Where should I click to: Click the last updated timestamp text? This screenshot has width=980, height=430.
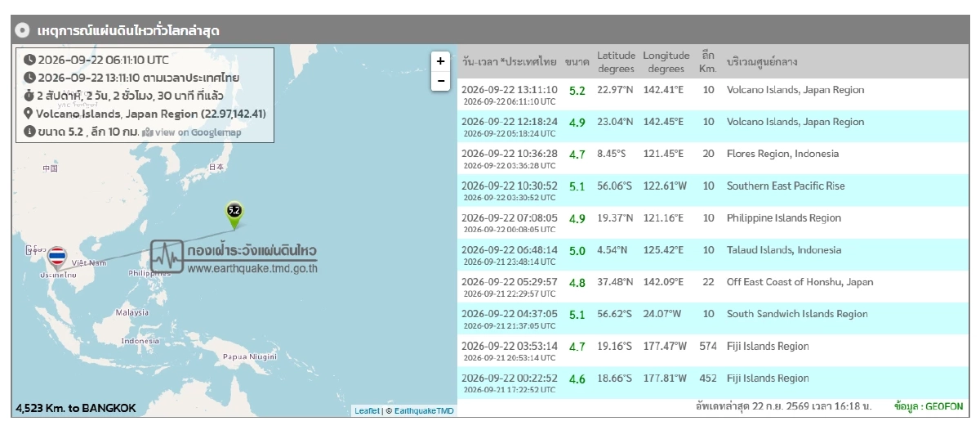point(782,406)
